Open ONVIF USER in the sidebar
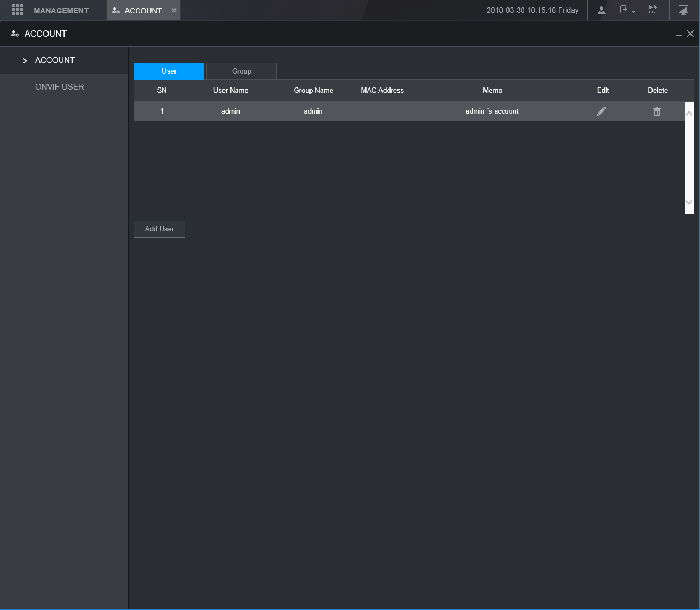 (60, 87)
